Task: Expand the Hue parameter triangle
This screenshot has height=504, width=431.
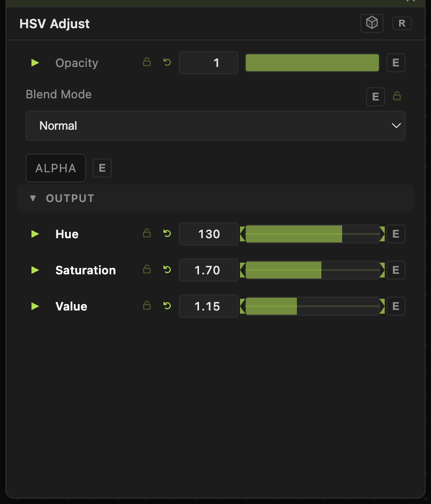Action: pos(35,234)
